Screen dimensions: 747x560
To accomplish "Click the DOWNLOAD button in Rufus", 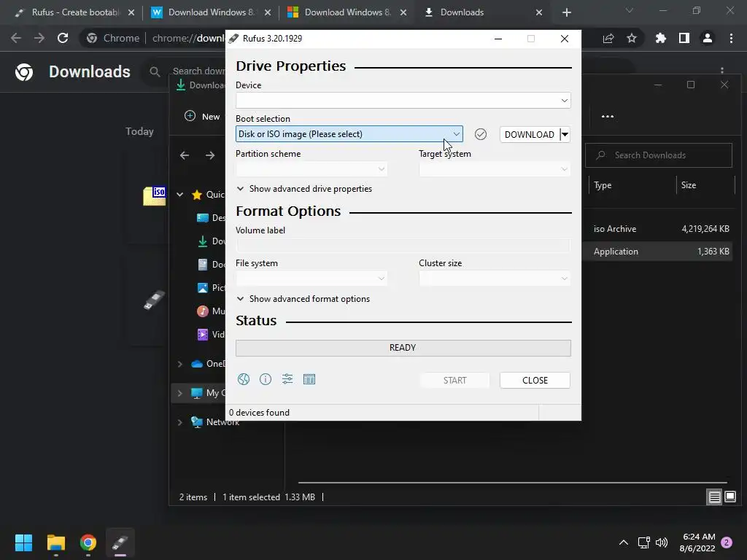I will 530,134.
